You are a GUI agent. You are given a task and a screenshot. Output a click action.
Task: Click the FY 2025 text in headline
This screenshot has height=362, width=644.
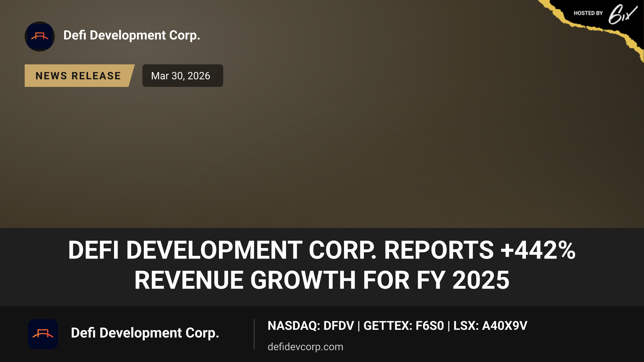pos(463,280)
